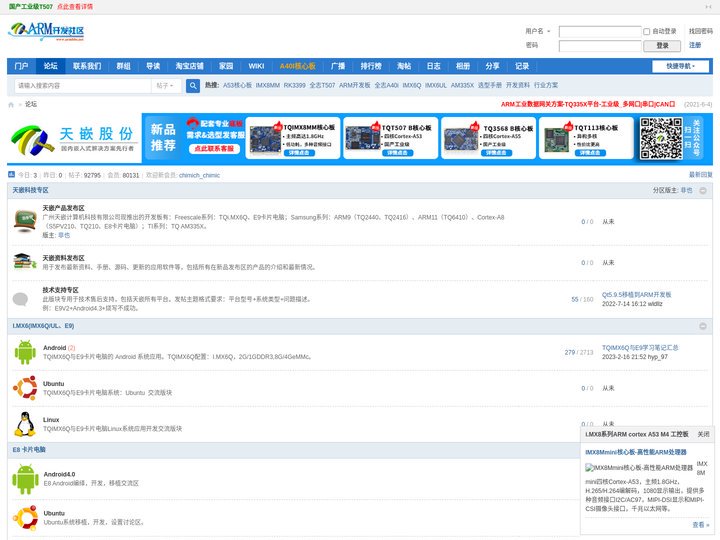720x540 pixels.
Task: Click the 天嵌股份 banner logo
Action: coord(74,139)
